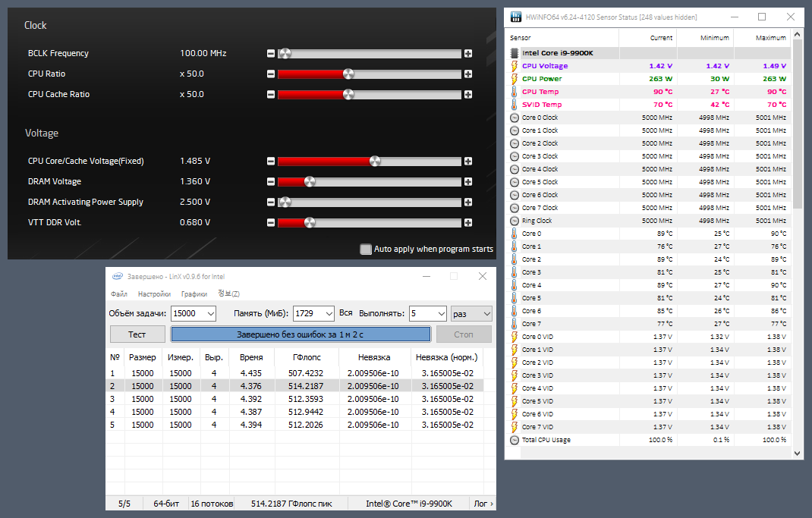Click the Время column header
Screen dimensions: 812x518
click(251, 357)
